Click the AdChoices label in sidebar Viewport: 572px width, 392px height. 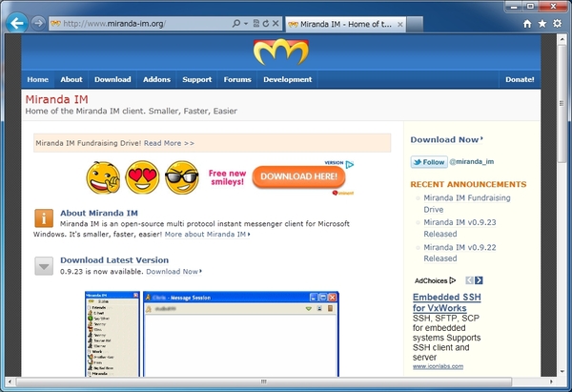[435, 280]
